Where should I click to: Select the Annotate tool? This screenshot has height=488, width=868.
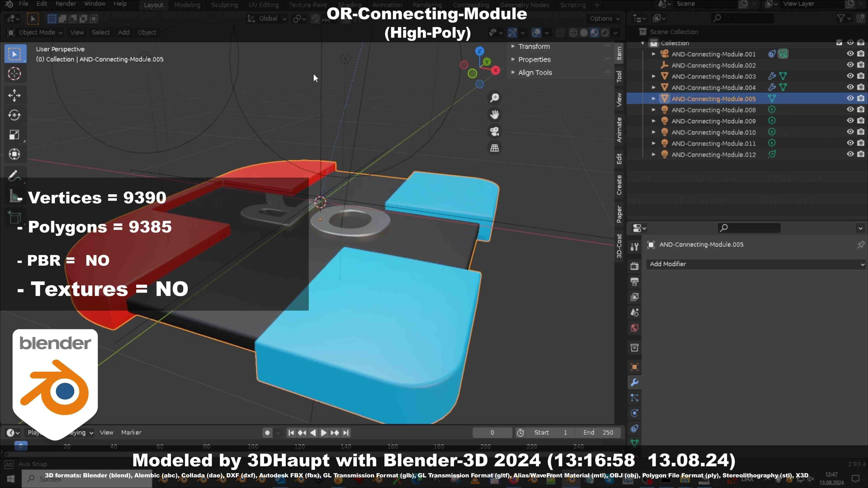click(14, 175)
